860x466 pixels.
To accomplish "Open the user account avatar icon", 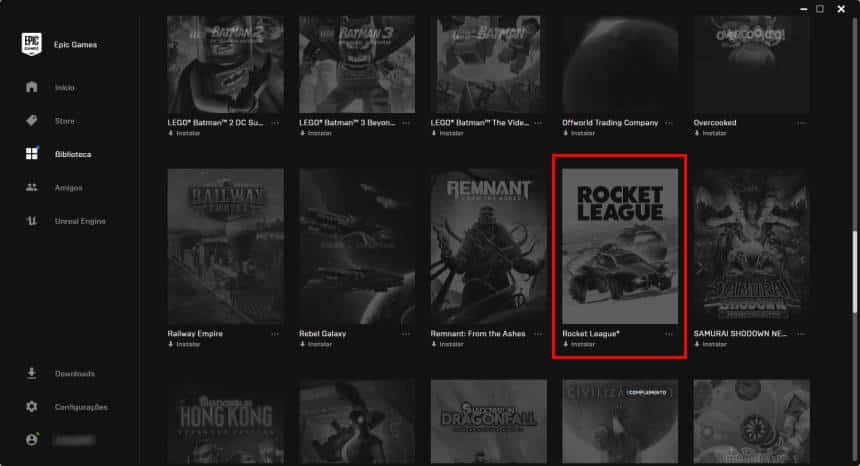I will coord(32,440).
